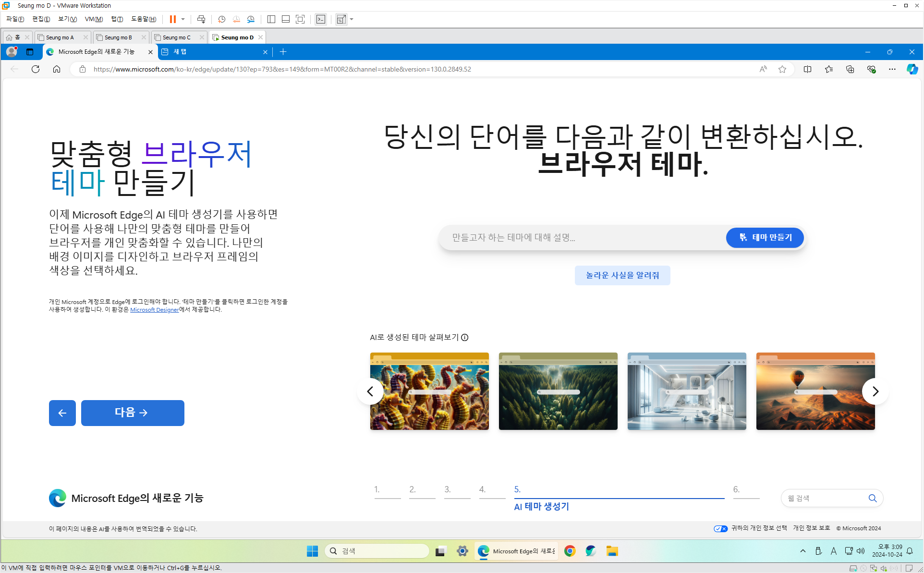924x573 pixels.
Task: Pause the VM with the pause icon
Action: point(172,19)
